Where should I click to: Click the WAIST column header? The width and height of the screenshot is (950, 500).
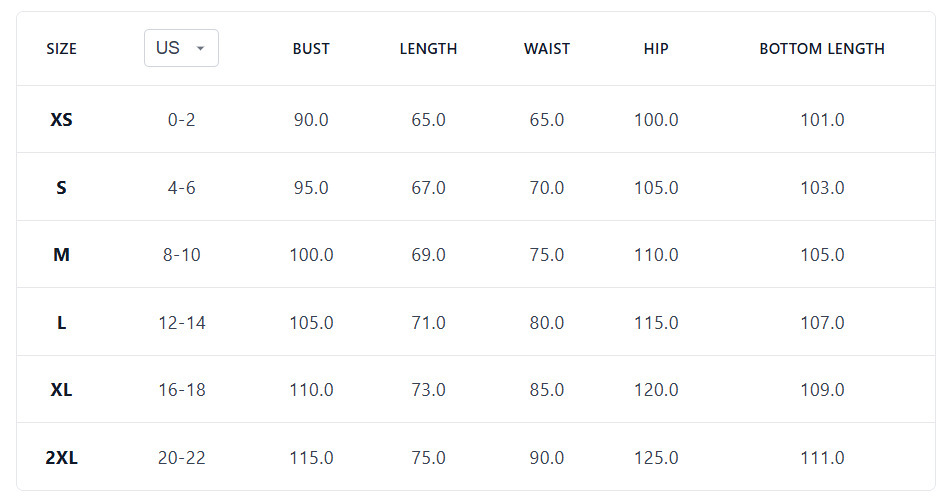click(546, 49)
